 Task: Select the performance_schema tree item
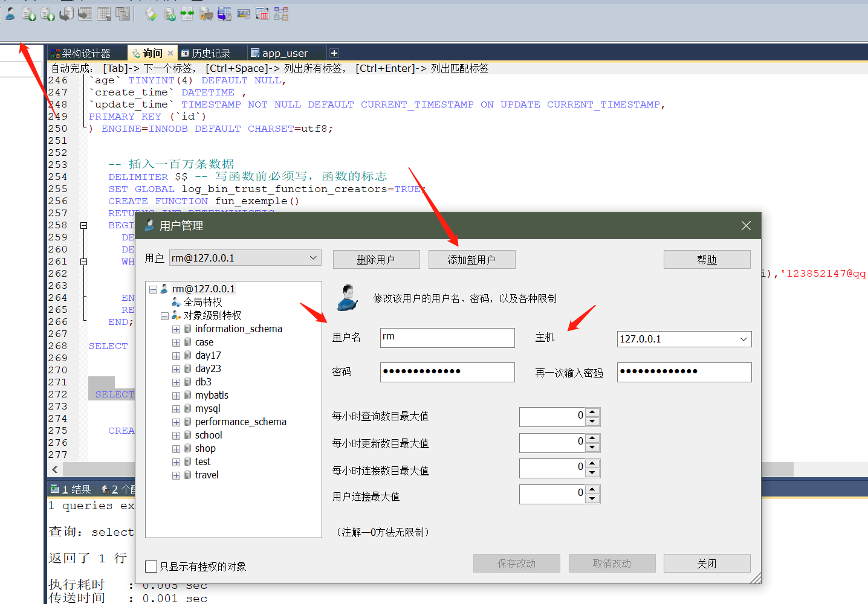pos(241,422)
